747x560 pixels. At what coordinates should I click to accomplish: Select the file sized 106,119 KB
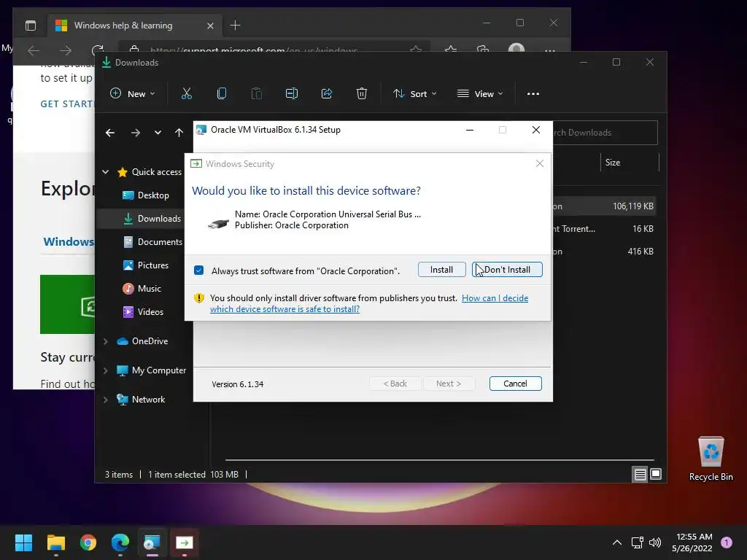point(604,206)
